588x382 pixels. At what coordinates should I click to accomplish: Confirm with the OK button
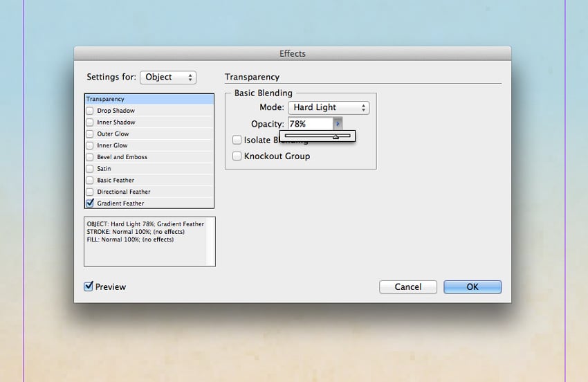point(472,287)
